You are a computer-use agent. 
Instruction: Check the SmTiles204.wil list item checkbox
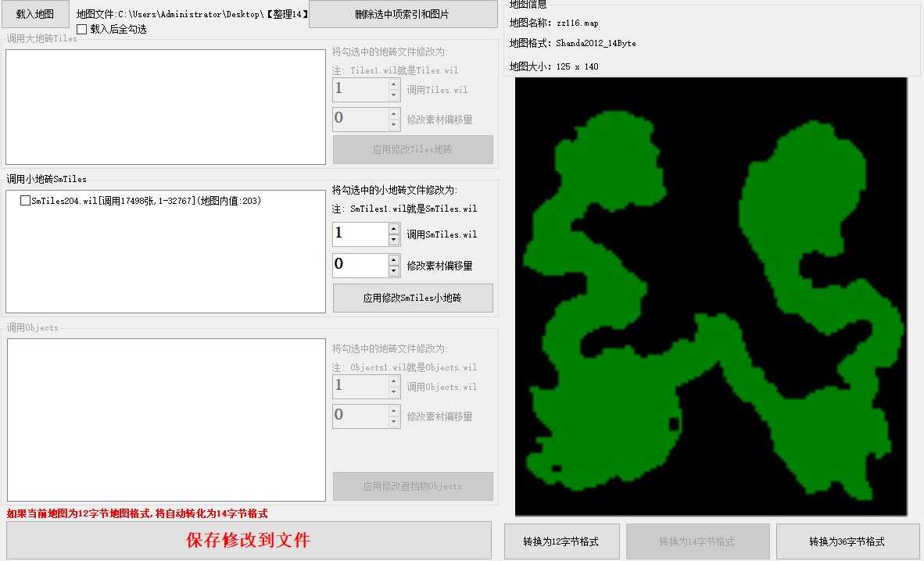pyautogui.click(x=26, y=201)
